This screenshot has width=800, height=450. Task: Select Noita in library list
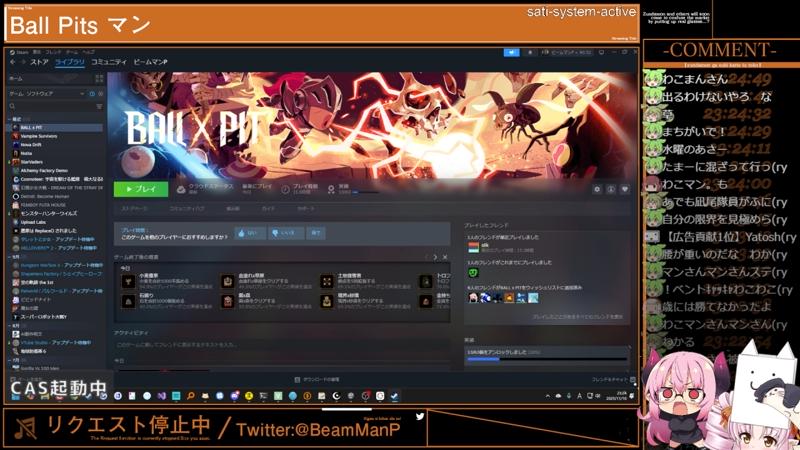point(56,153)
